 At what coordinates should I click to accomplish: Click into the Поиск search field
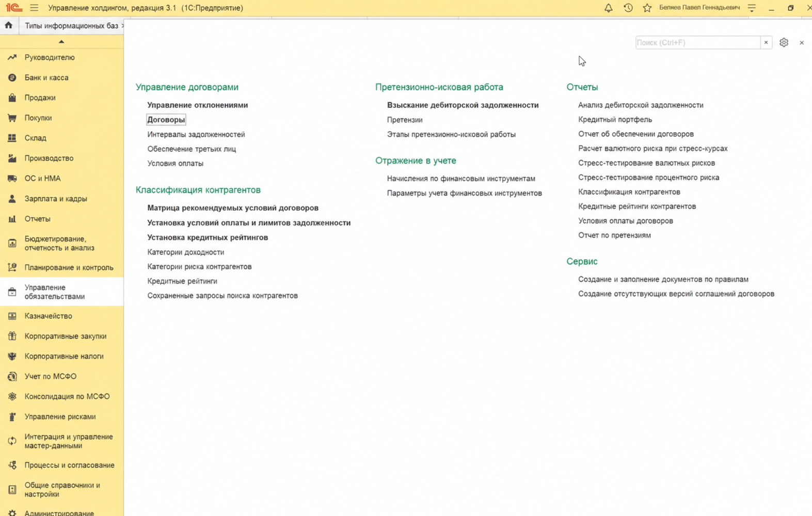(698, 42)
